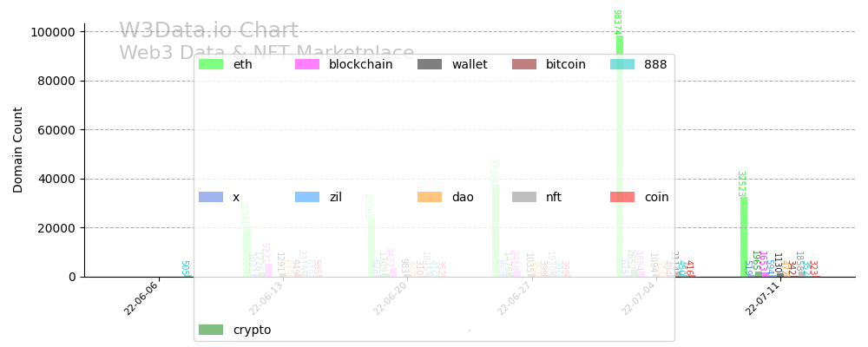The width and height of the screenshot is (868, 347).
Task: Click the cyan 505 value label
Action: 185,268
